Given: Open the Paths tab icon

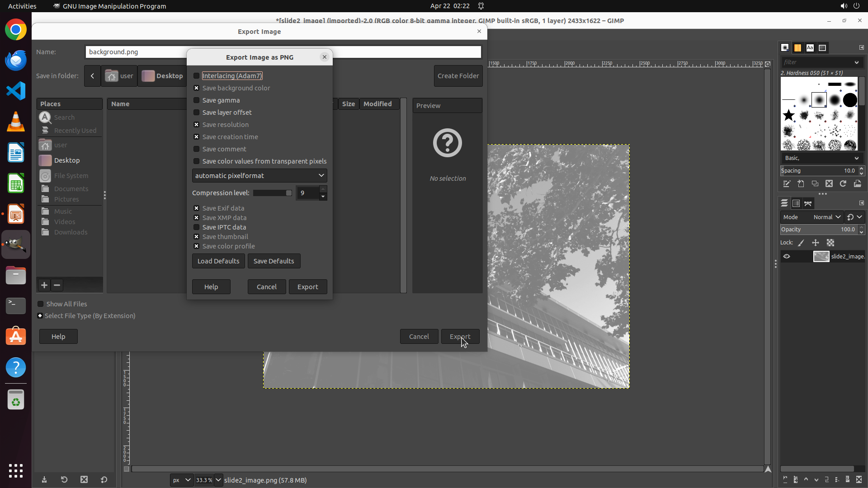Looking at the screenshot, I should [x=808, y=203].
